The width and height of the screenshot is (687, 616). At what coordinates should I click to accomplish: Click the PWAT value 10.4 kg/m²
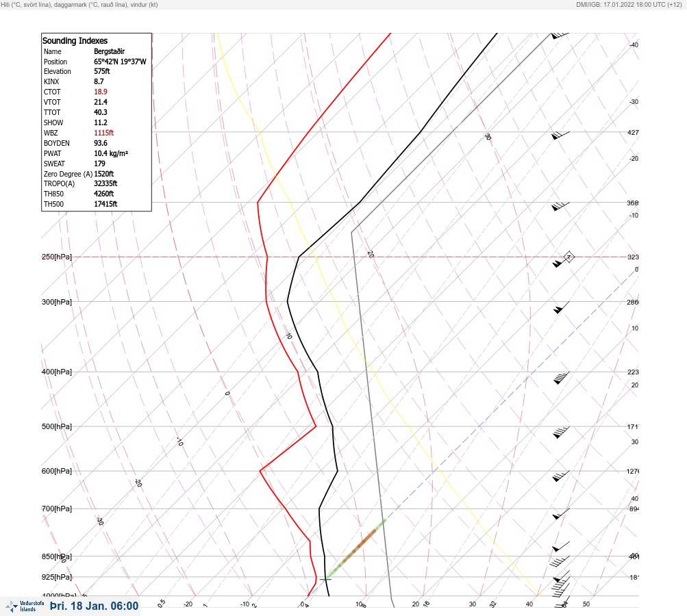pos(111,153)
